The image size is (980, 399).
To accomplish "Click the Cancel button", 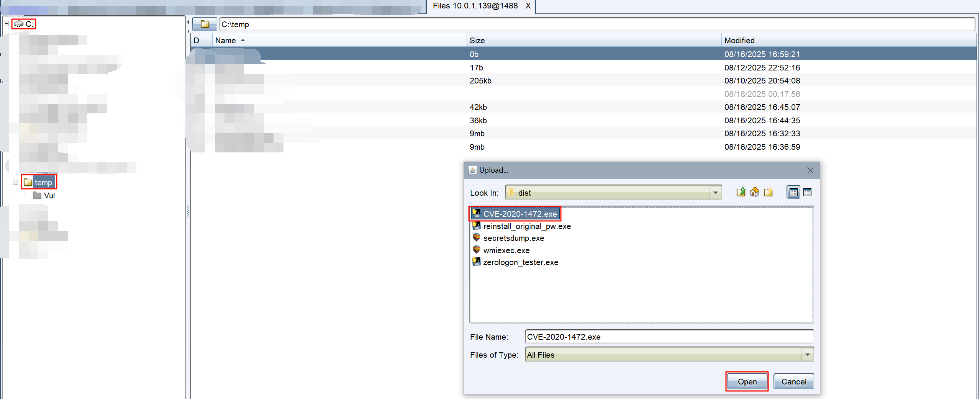I will tap(793, 382).
